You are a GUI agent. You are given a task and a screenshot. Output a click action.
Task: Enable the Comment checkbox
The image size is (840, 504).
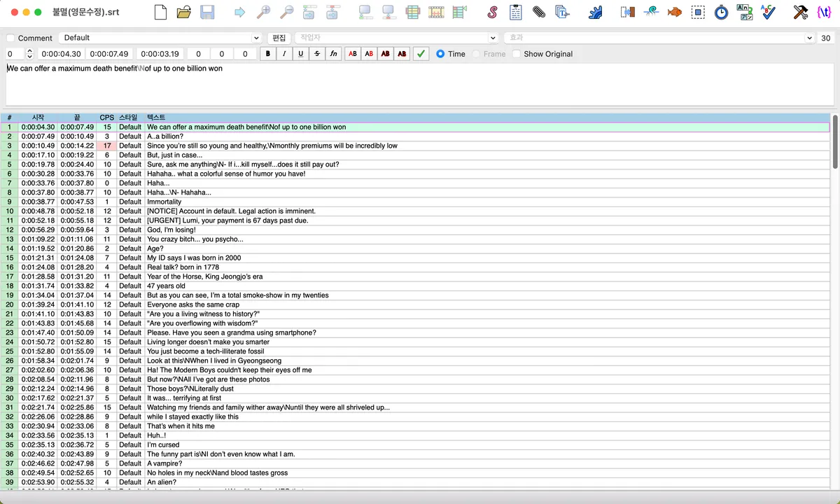[x=10, y=38]
